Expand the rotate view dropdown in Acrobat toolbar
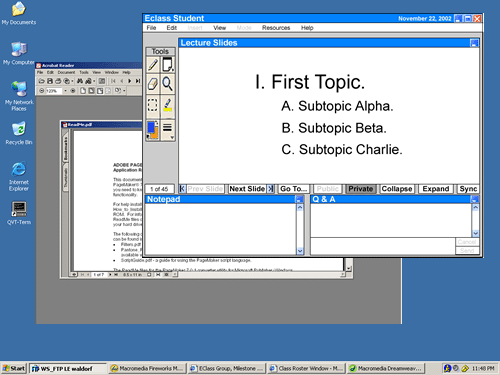The height and width of the screenshot is (375, 500). [x=124, y=91]
